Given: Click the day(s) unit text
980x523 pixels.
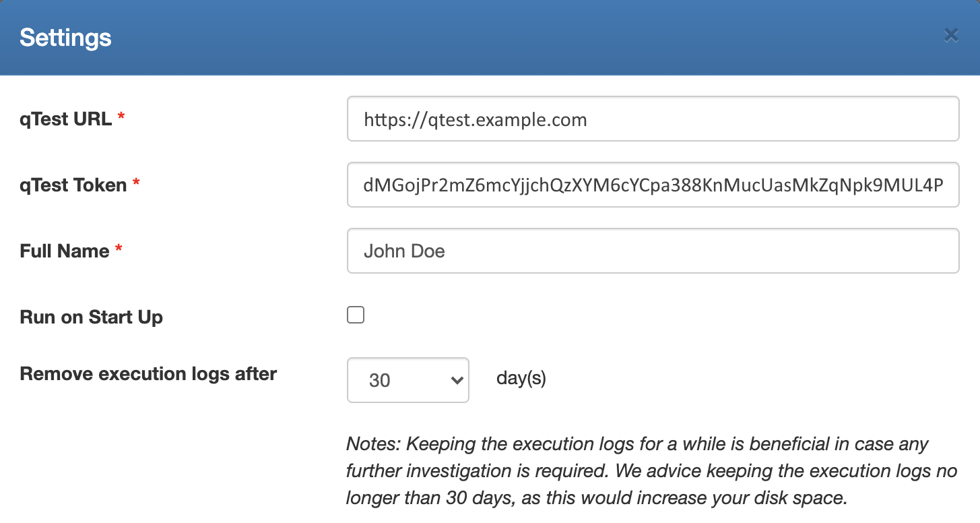Looking at the screenshot, I should click(521, 379).
